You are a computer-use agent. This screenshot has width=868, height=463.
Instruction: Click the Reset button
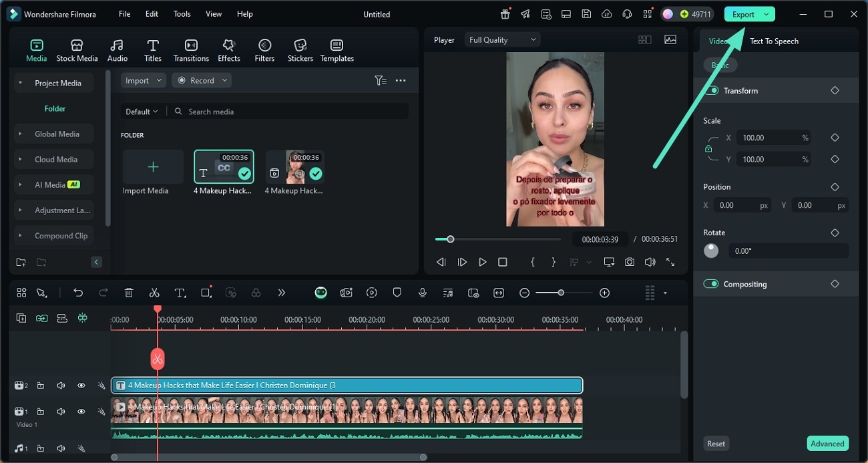716,444
